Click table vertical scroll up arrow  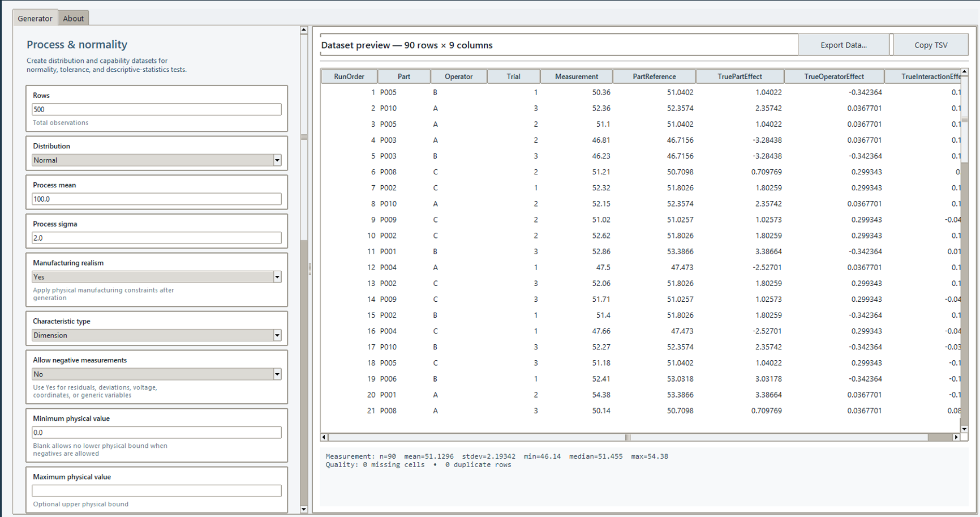pyautogui.click(x=965, y=72)
